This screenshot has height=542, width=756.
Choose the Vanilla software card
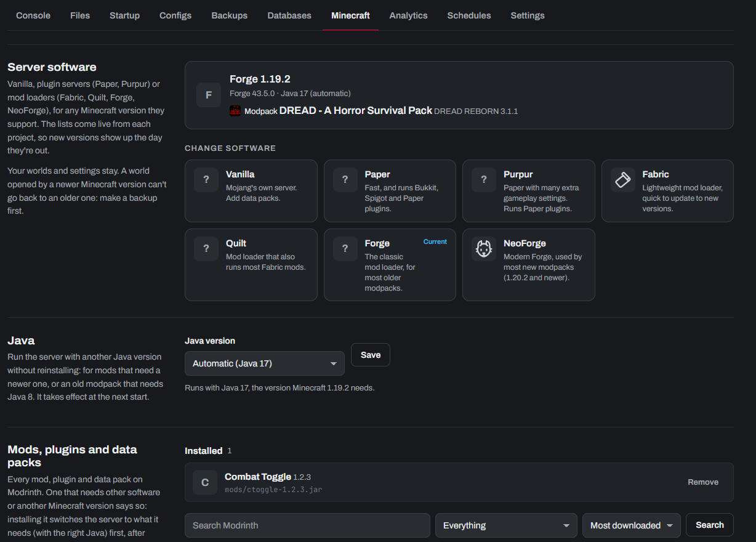click(x=251, y=191)
